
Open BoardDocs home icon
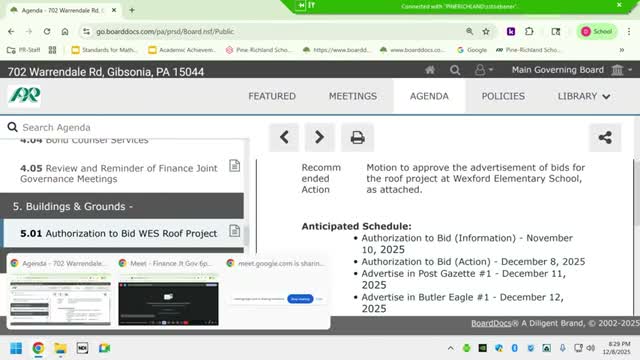coord(430,70)
